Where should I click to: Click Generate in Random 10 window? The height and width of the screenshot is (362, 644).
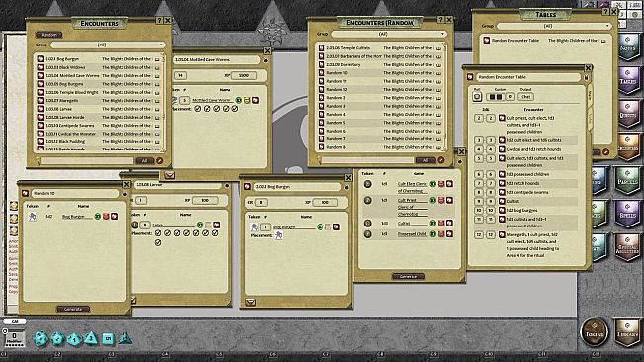72,309
